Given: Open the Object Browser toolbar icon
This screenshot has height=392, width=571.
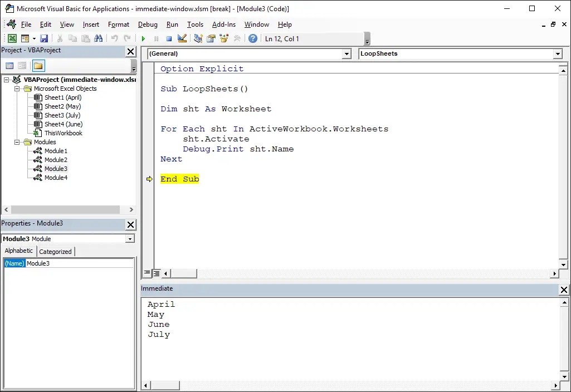Looking at the screenshot, I should tap(223, 38).
